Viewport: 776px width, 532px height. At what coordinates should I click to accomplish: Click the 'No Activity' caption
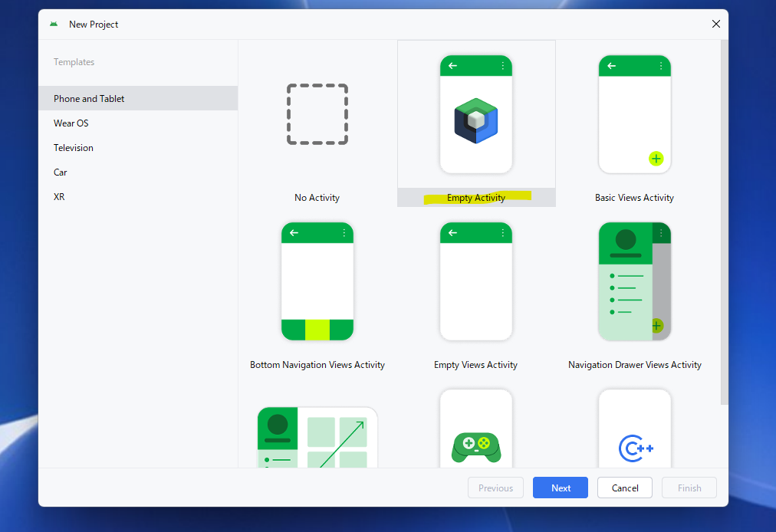(317, 198)
